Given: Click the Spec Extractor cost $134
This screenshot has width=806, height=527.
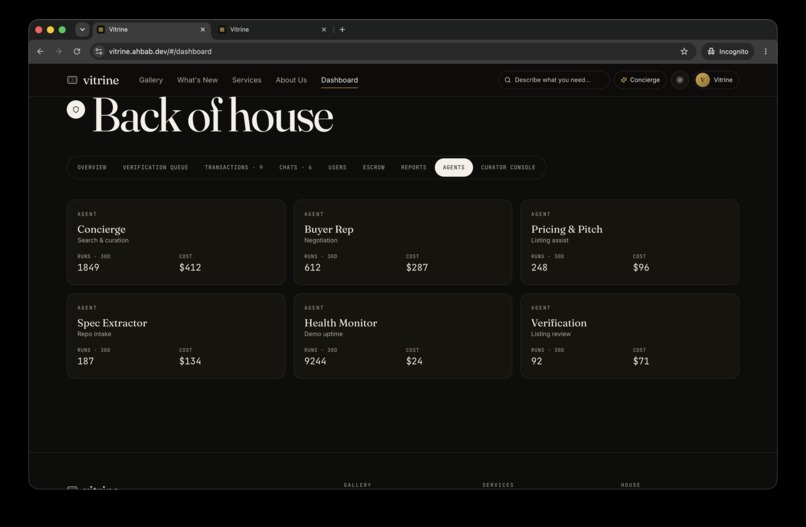Looking at the screenshot, I should tap(190, 361).
